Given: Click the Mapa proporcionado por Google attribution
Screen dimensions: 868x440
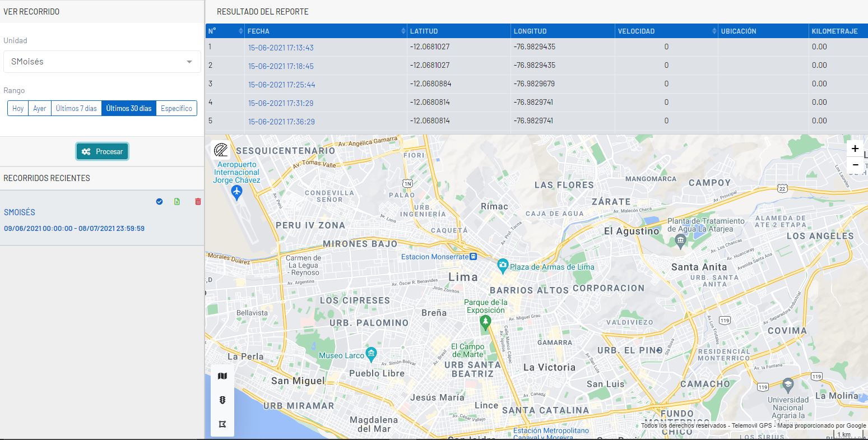Looking at the screenshot, I should pyautogui.click(x=820, y=426).
